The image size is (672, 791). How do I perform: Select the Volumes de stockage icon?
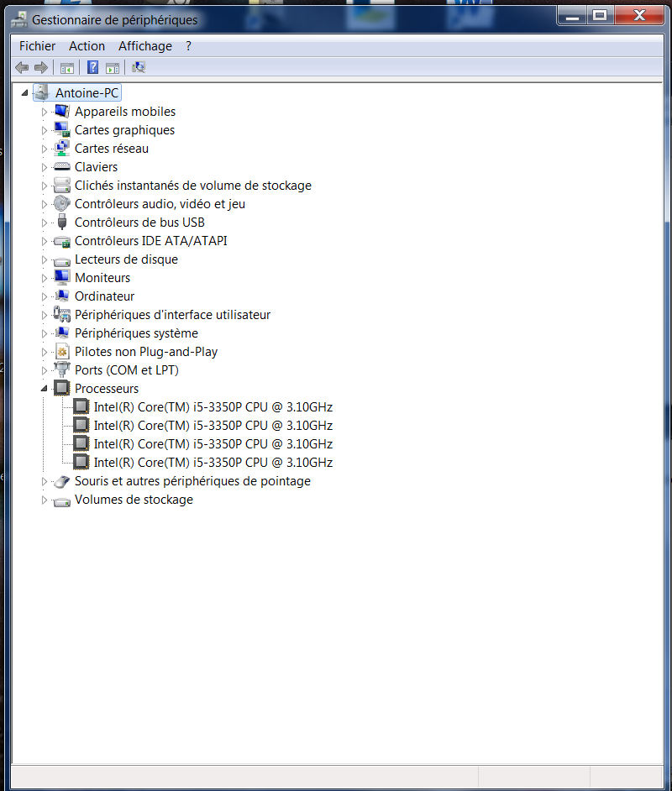point(62,501)
